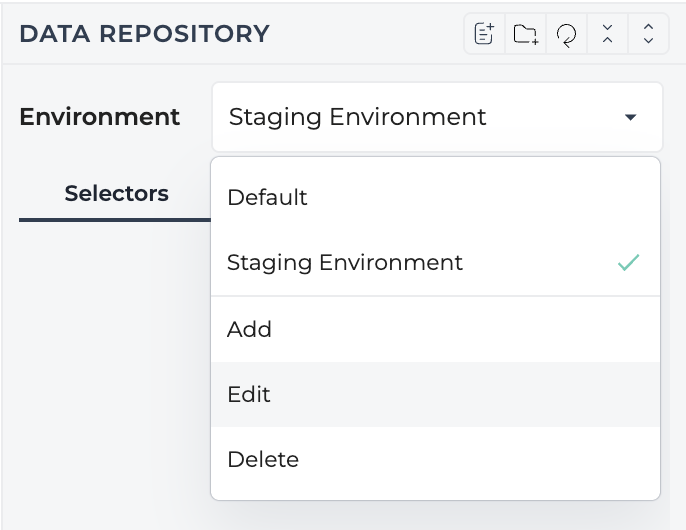
Task: Select Delete in the environment menu
Action: tap(435, 460)
